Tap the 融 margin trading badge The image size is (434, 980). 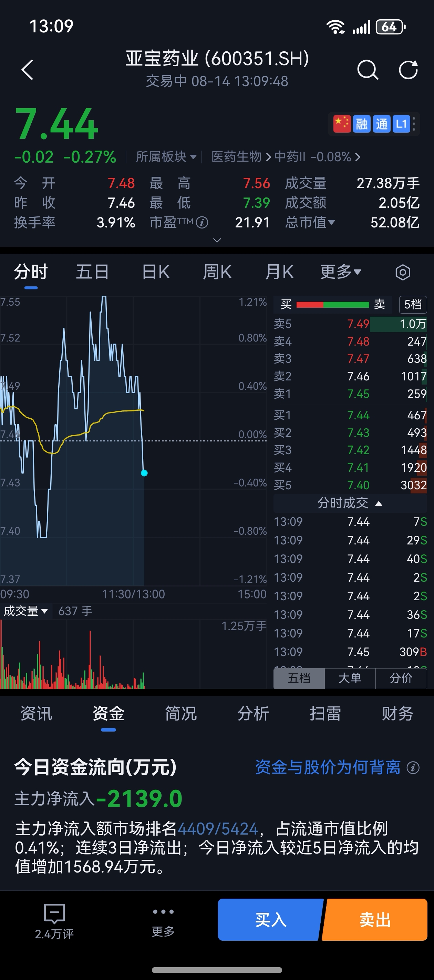361,124
